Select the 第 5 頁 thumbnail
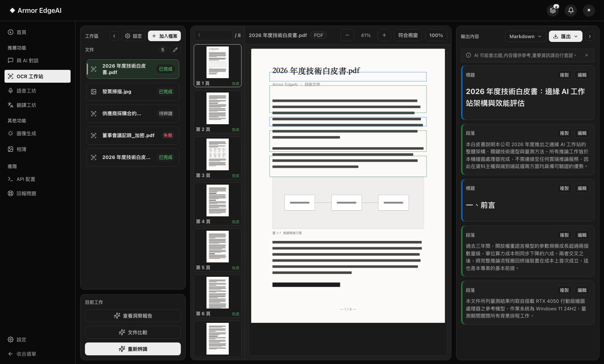Viewport: 604px width, 364px height. [x=217, y=250]
